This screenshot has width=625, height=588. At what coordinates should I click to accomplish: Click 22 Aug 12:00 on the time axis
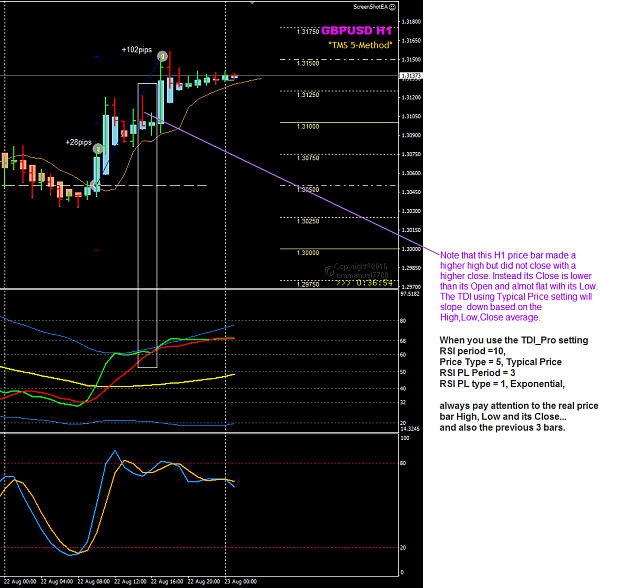point(130,582)
